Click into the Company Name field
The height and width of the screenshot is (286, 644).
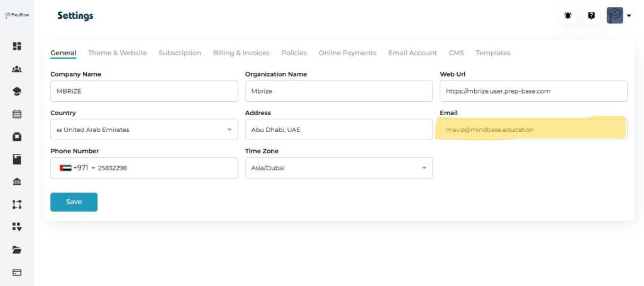144,91
